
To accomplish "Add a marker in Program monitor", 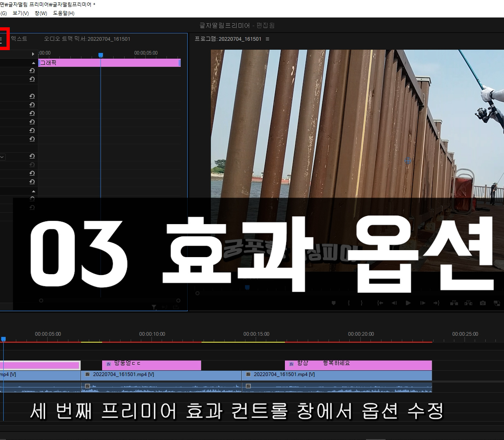I will coord(333,303).
